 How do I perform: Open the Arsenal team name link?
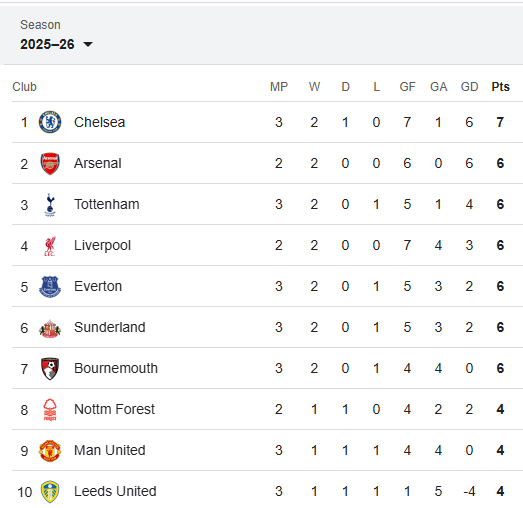(x=97, y=163)
